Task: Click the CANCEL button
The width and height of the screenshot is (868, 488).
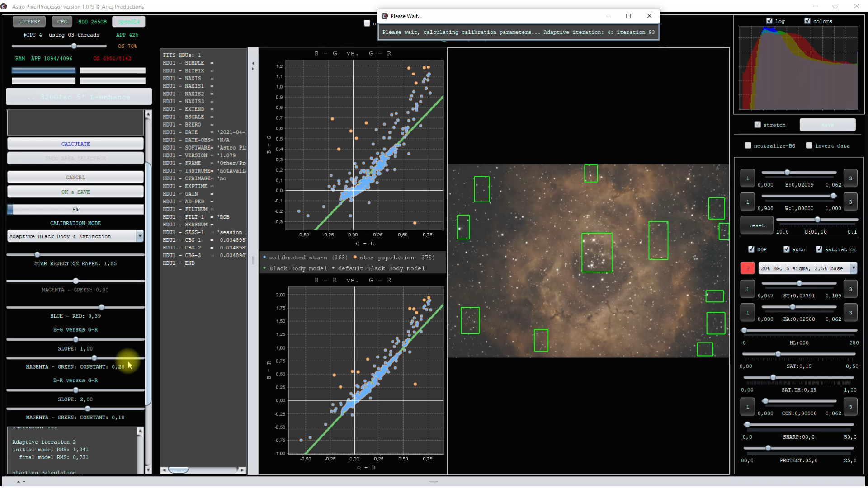Action: (75, 177)
